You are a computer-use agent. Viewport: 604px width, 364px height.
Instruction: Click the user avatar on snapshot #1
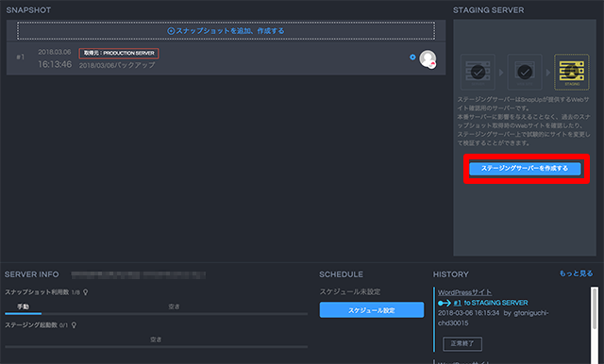pyautogui.click(x=428, y=58)
